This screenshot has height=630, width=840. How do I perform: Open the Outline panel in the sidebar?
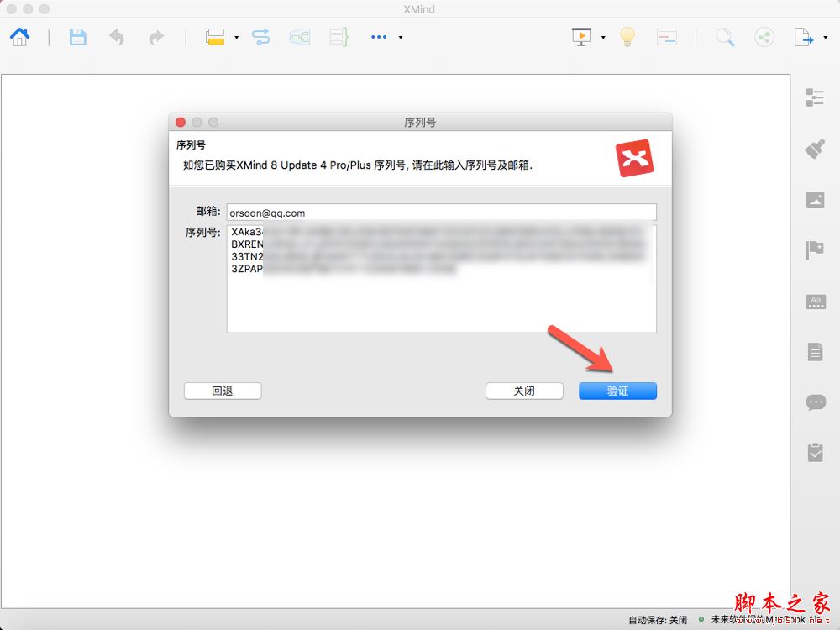click(815, 97)
